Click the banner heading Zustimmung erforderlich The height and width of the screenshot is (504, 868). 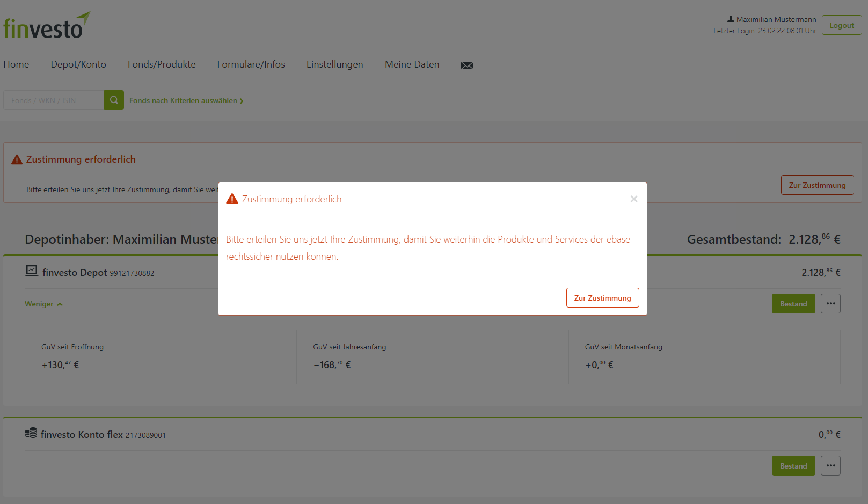pos(81,159)
